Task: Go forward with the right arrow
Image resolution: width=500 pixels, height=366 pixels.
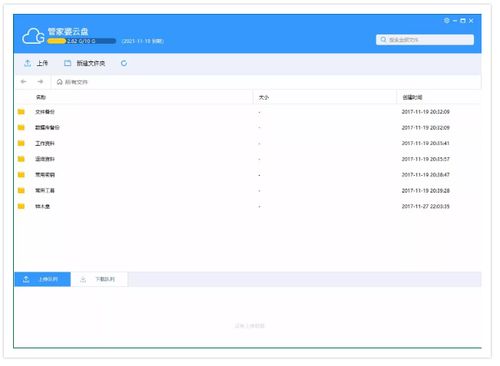Action: (40, 82)
